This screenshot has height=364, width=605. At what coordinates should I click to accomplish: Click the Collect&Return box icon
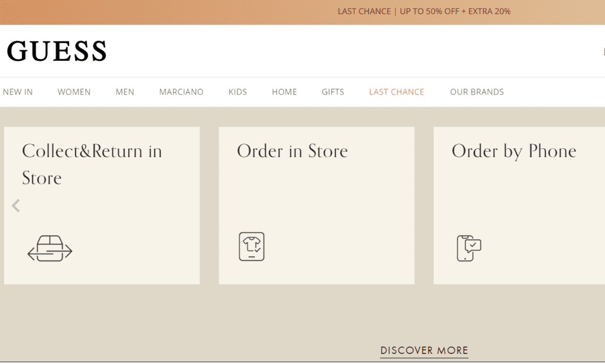tap(50, 248)
